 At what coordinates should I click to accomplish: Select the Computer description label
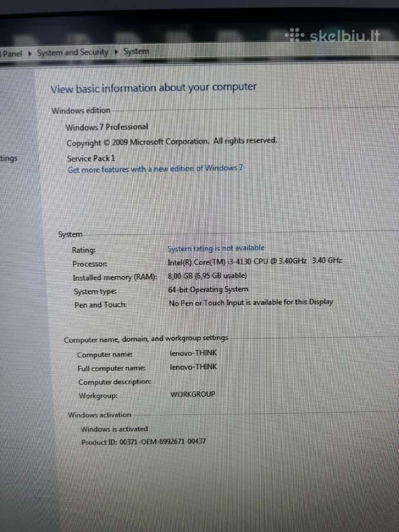pos(115,382)
